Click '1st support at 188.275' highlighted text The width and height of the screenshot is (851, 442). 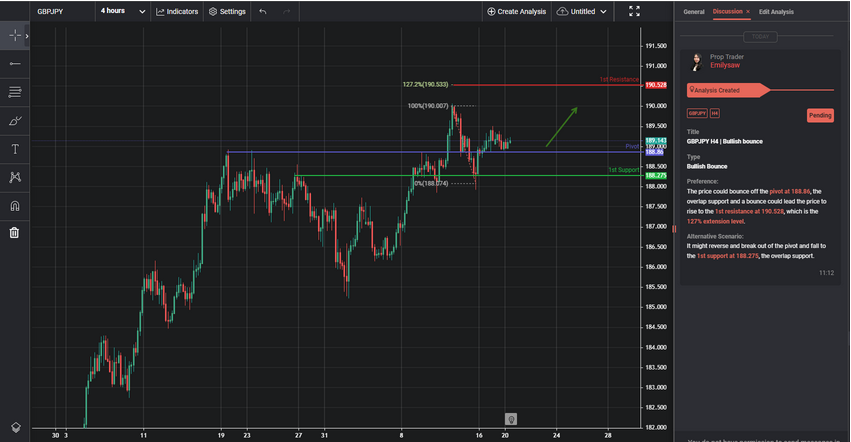point(727,256)
